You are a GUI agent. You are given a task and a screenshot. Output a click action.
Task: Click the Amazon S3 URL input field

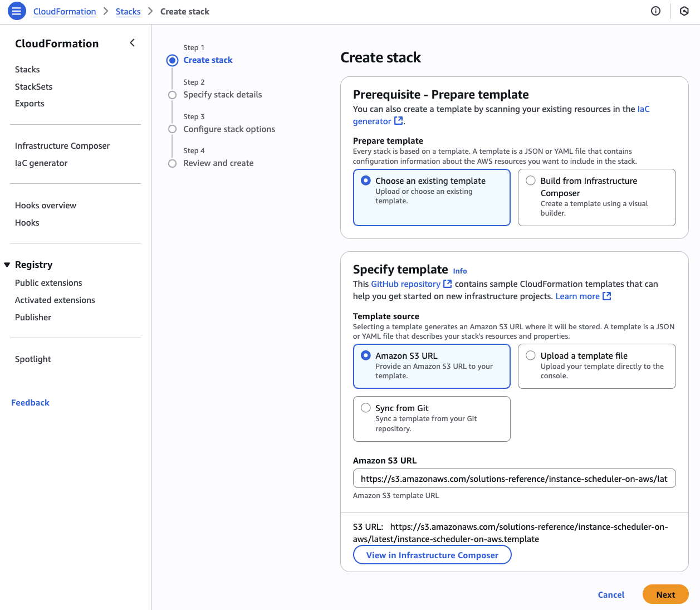point(514,479)
